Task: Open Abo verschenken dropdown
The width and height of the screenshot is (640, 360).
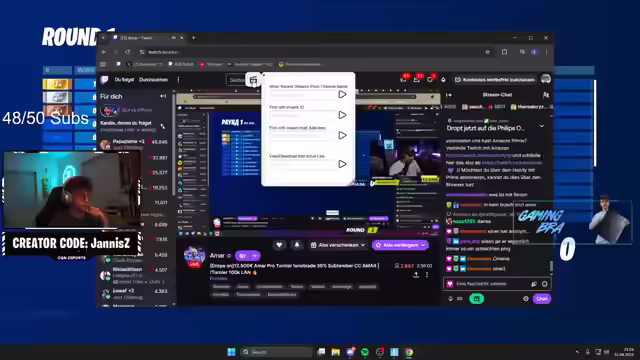Action: pos(338,245)
